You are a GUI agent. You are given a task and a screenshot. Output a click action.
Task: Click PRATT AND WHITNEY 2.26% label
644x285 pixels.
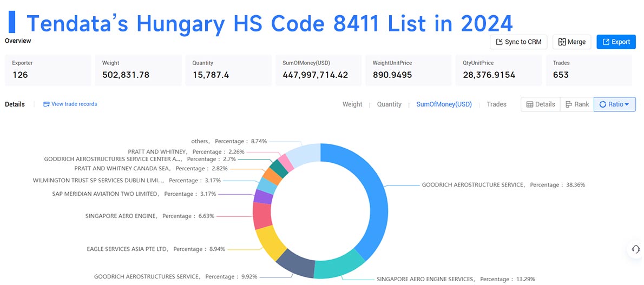coord(186,151)
